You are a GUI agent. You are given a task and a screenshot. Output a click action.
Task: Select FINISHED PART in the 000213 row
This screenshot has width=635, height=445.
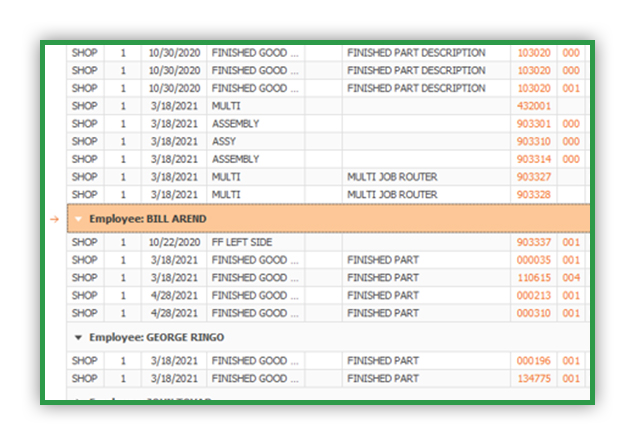pyautogui.click(x=426, y=296)
